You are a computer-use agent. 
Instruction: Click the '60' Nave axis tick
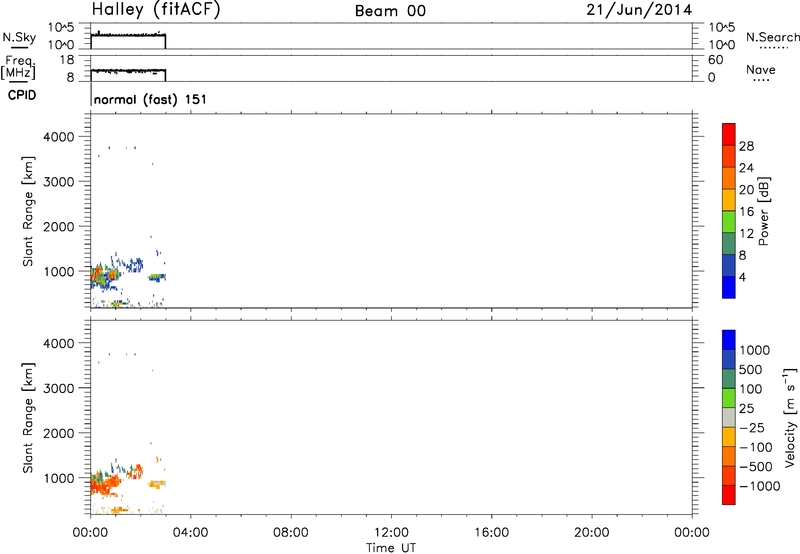(x=715, y=60)
